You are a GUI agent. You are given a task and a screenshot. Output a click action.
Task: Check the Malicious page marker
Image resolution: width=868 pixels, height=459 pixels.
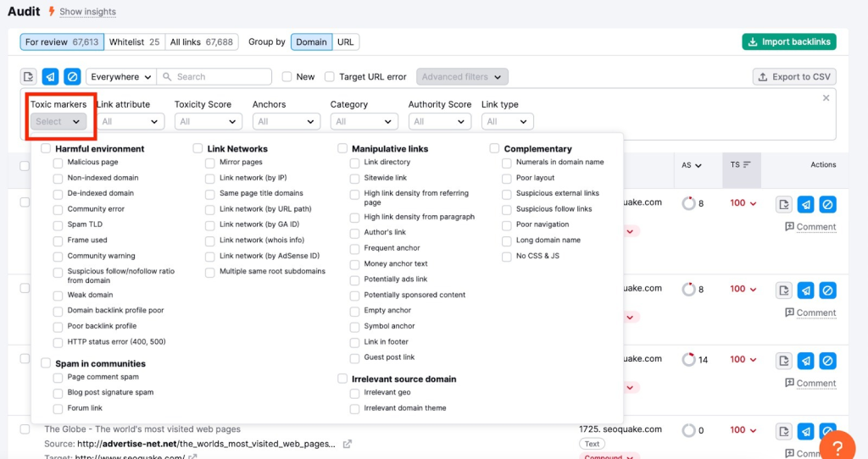pos(58,163)
